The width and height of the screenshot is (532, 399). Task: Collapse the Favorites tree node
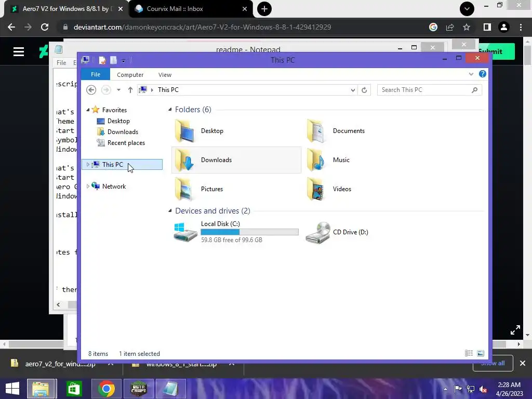pos(88,110)
